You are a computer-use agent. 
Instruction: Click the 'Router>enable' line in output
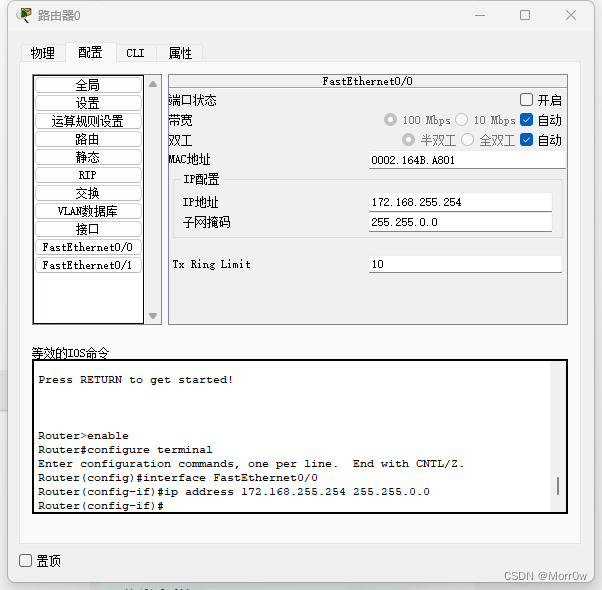tap(83, 436)
